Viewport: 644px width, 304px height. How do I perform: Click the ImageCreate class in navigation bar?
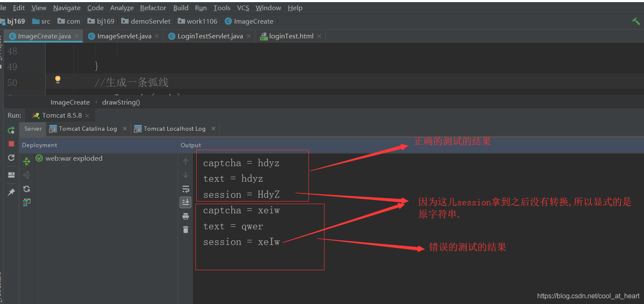click(249, 21)
